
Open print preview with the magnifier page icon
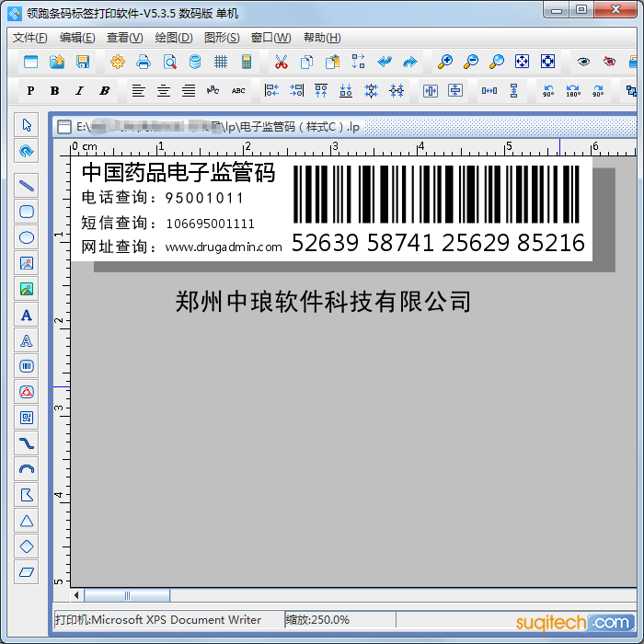169,62
